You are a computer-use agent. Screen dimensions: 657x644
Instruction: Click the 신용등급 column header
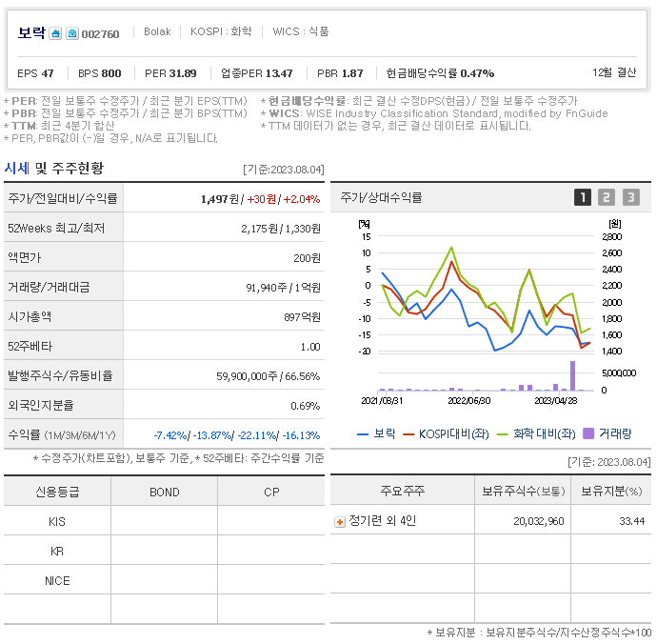coord(57,492)
